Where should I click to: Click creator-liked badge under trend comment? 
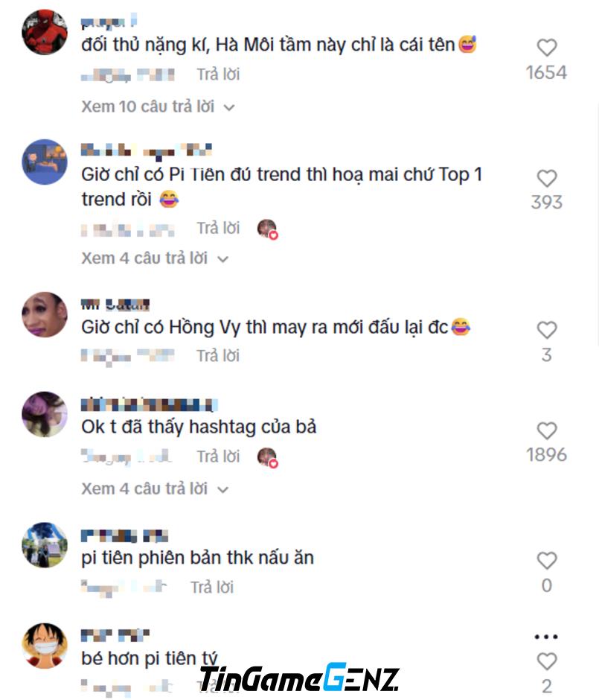click(268, 229)
